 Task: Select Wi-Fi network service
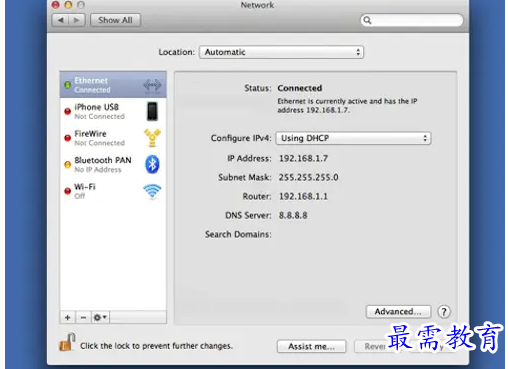point(113,191)
